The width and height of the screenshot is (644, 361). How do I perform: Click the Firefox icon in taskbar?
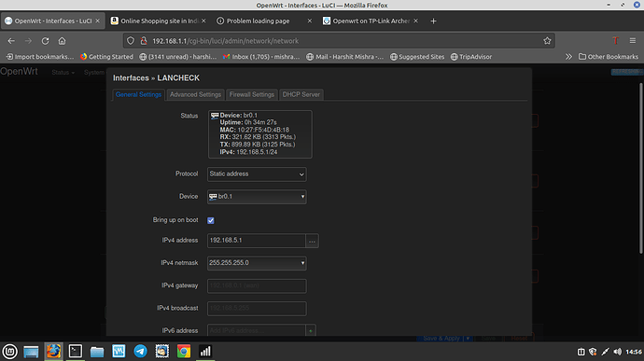pos(53,351)
